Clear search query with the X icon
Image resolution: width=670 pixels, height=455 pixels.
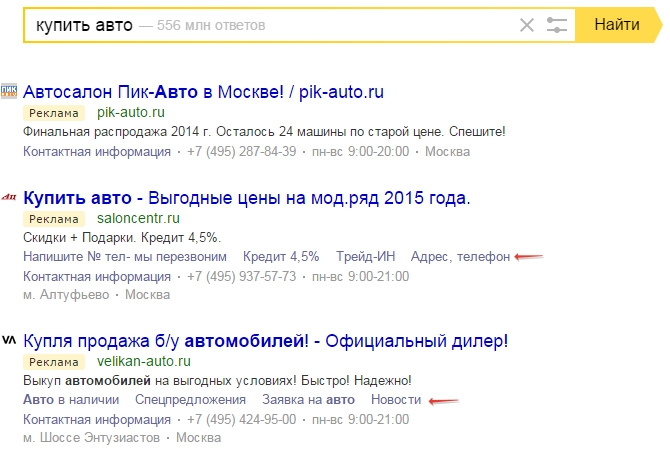click(527, 25)
